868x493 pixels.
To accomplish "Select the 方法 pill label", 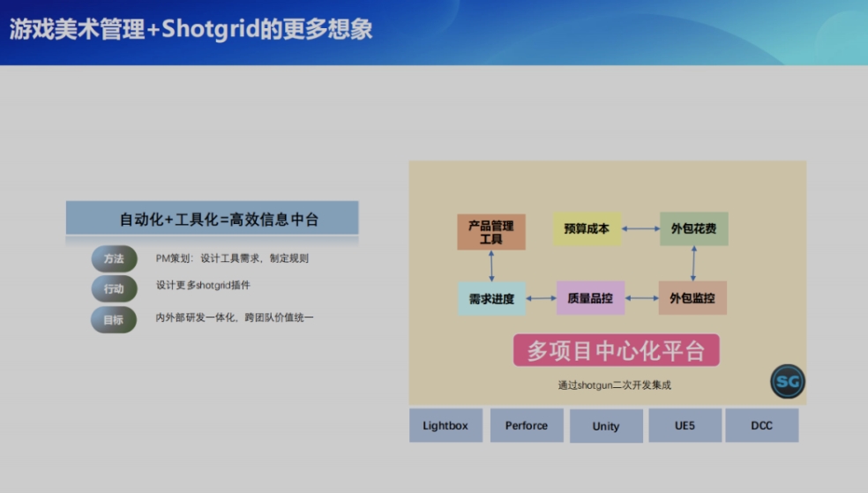I will tap(114, 258).
